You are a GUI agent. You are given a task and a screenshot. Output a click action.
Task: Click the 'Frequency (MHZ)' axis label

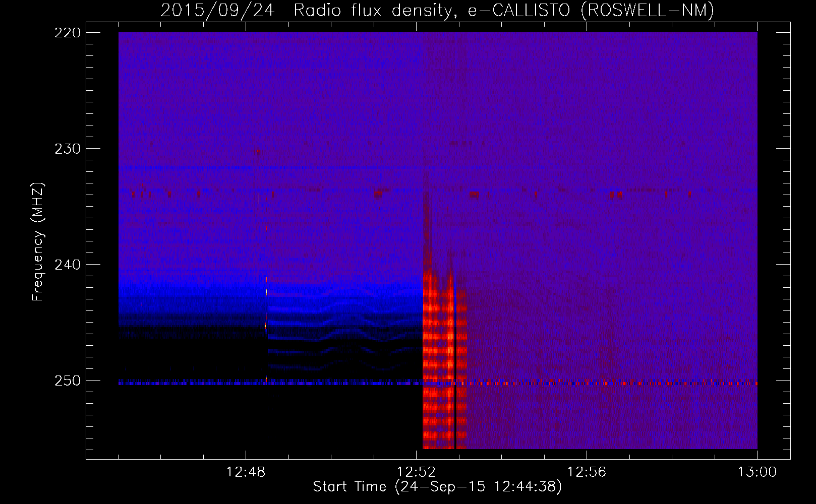coord(38,241)
